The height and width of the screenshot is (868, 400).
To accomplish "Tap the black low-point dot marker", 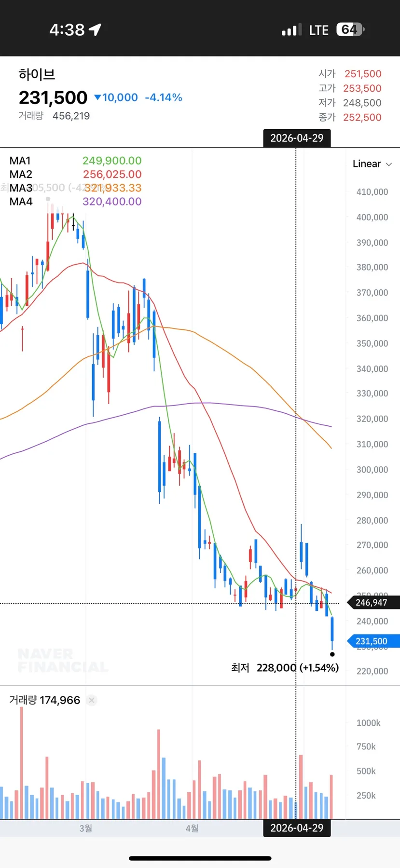I will click(332, 654).
